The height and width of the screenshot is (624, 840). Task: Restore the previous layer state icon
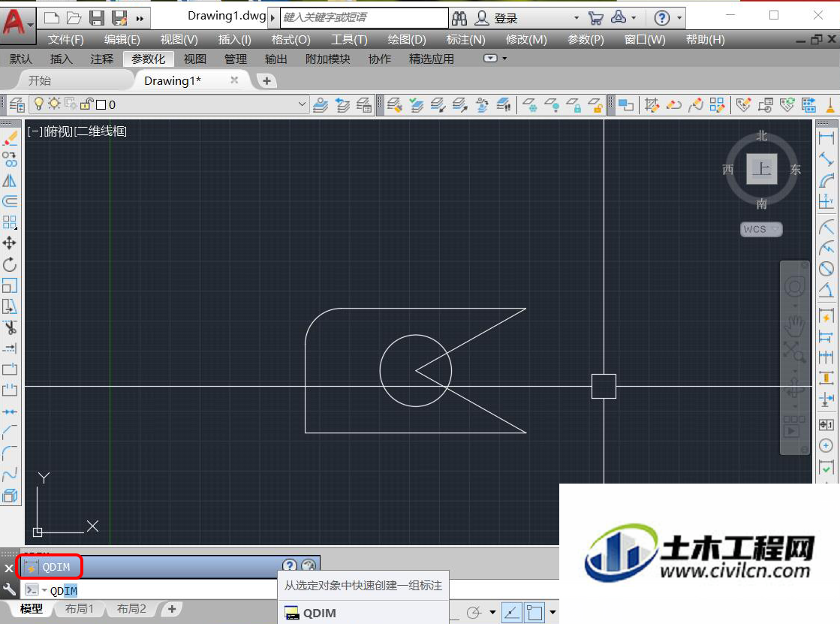pyautogui.click(x=342, y=104)
